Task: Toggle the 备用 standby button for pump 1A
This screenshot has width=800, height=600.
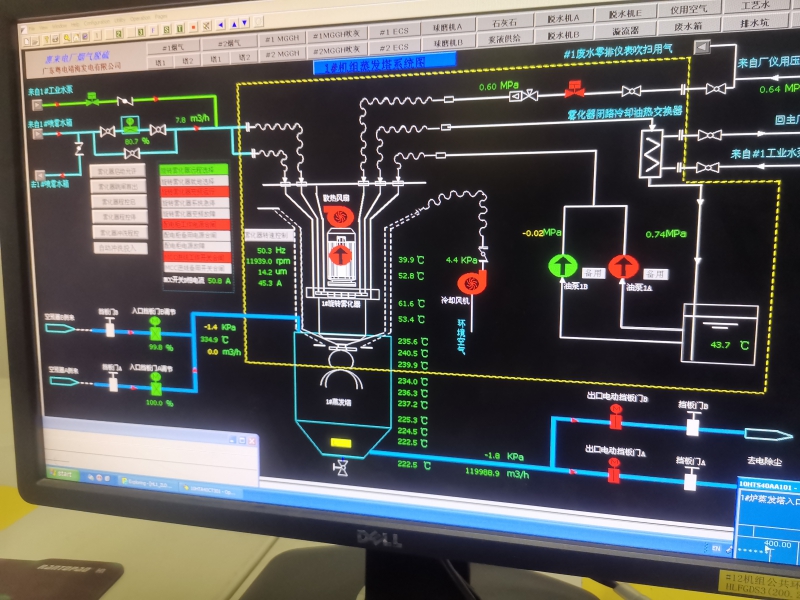Action: click(x=655, y=272)
